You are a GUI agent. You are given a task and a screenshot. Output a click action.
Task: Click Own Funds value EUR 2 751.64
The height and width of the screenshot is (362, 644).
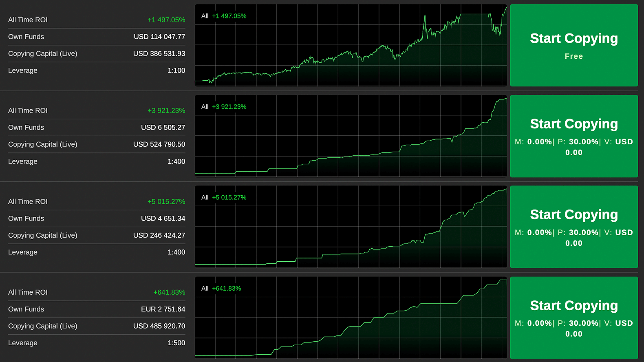(163, 309)
